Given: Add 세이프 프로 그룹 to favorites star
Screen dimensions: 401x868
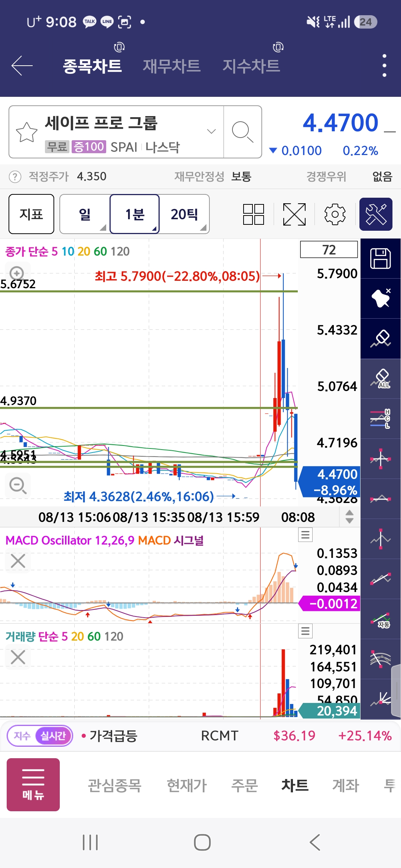Looking at the screenshot, I should click(x=27, y=132).
